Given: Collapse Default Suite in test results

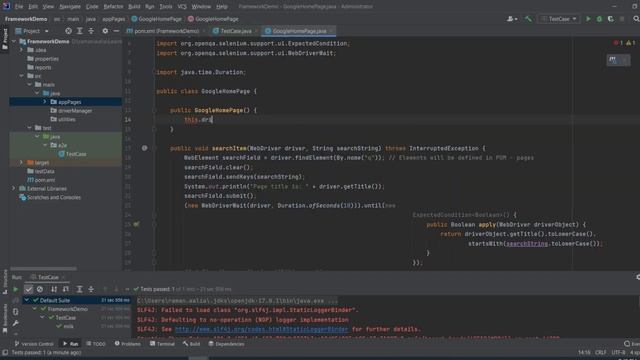Looking at the screenshot, I should [x=27, y=300].
